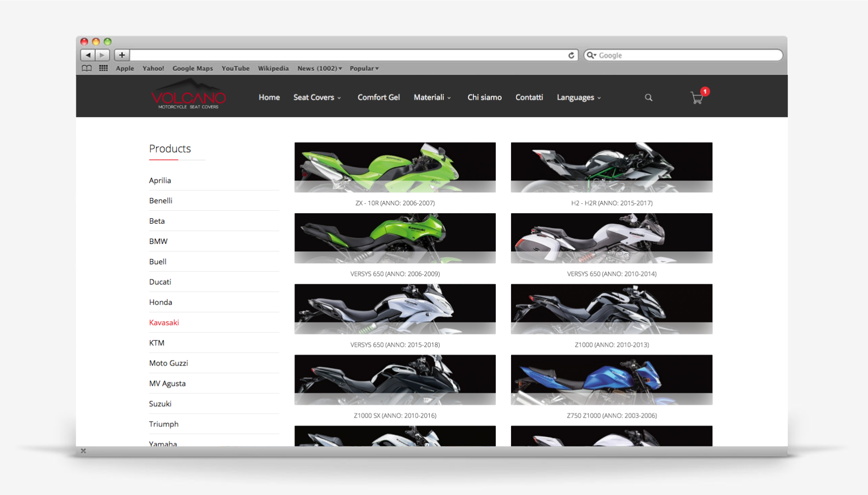Click the magnifier in Google search field
This screenshot has height=495, width=868.
pyautogui.click(x=591, y=55)
